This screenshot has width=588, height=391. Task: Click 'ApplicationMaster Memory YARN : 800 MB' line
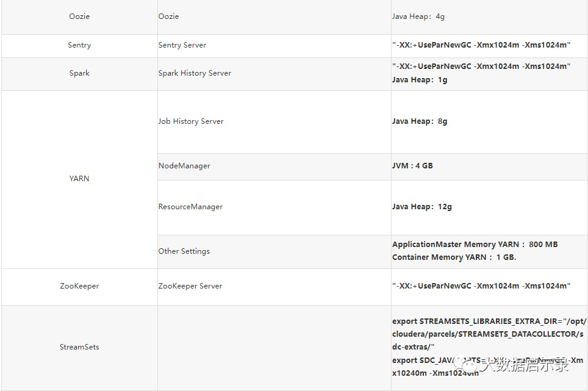click(x=475, y=245)
